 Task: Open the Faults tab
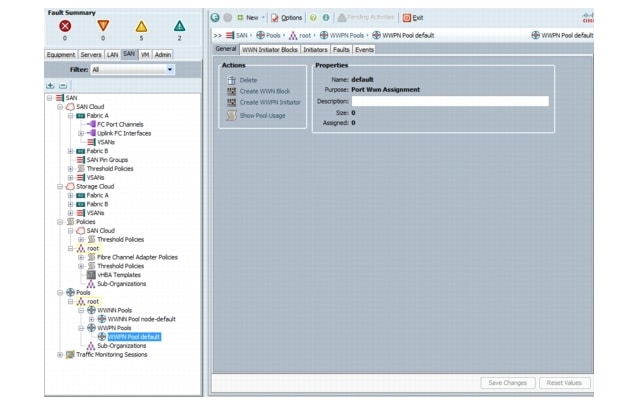pos(341,50)
